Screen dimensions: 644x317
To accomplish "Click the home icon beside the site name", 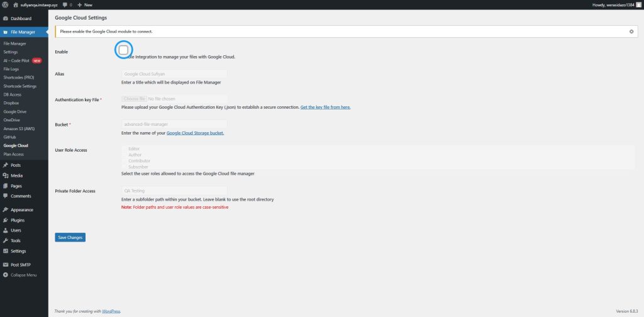I will pyautogui.click(x=15, y=4).
